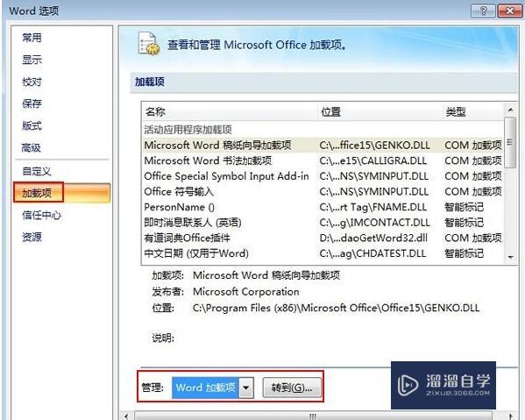This screenshot has height=420, width=525.
Task: Open the 信任中心 options category
Action: click(41, 215)
